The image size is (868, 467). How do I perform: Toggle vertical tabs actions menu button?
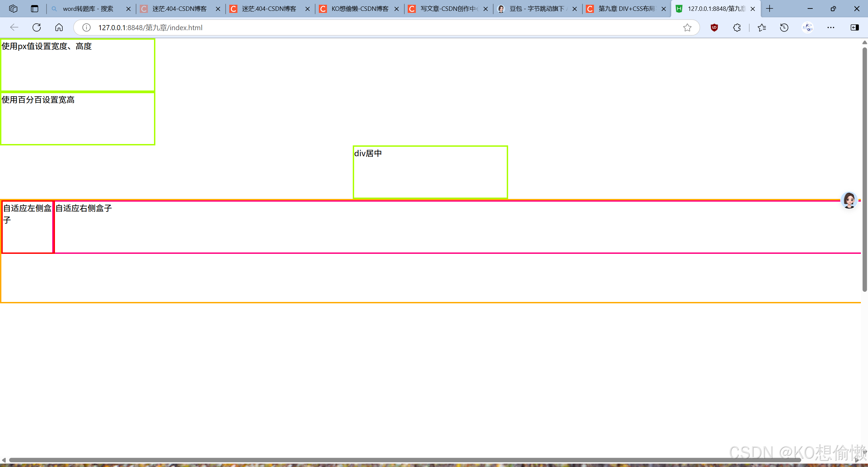(x=35, y=8)
